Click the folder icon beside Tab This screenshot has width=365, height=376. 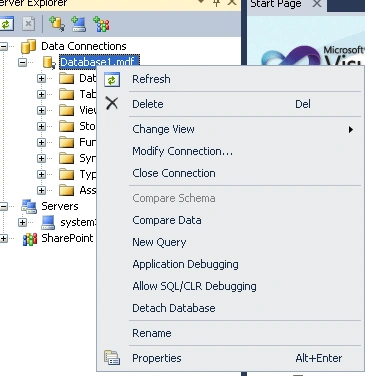point(66,95)
